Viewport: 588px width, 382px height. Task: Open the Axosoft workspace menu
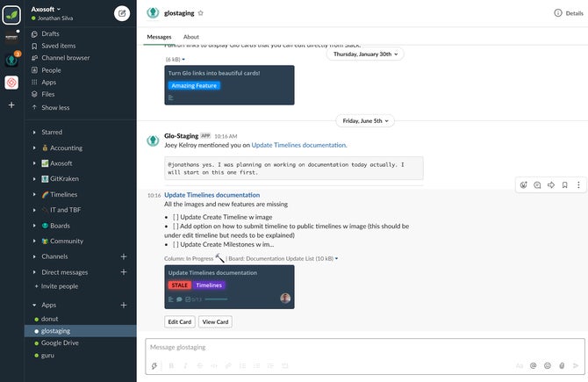point(46,9)
